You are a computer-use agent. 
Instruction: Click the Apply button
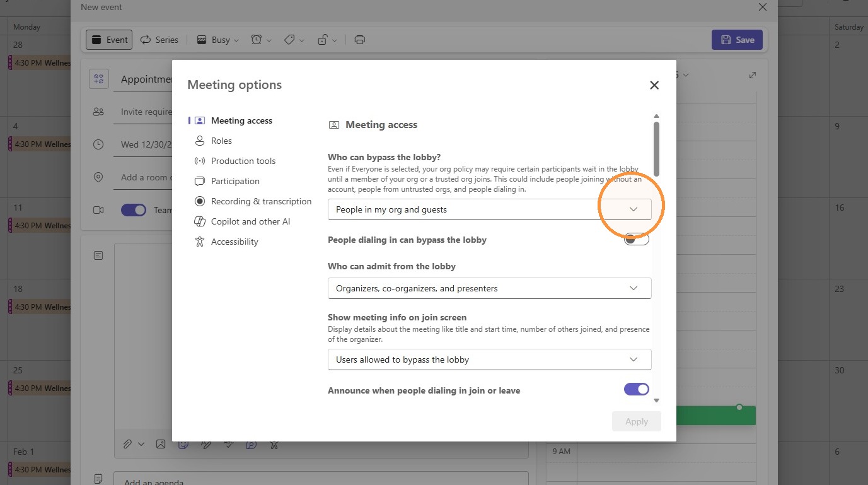[636, 421]
